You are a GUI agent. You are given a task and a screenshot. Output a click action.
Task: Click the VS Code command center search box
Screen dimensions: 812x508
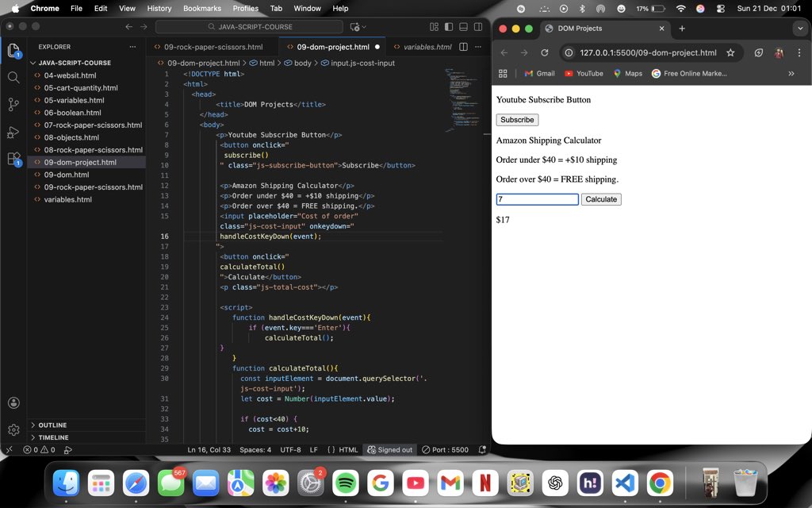point(249,26)
